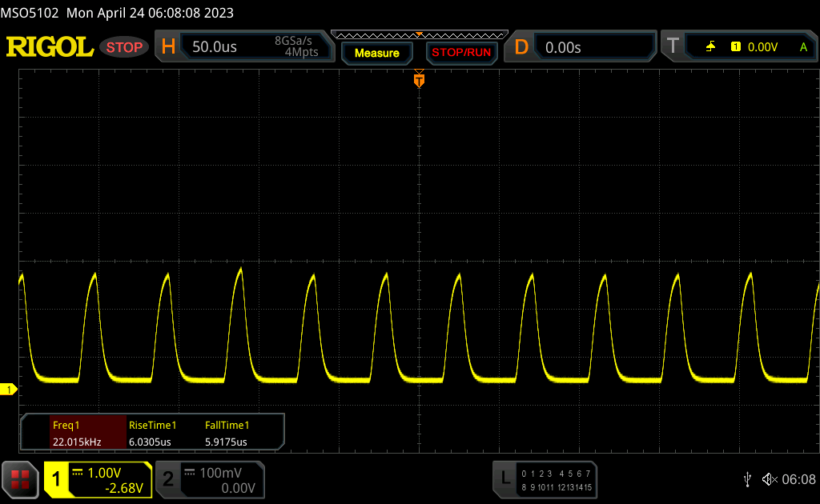
Task: Click the trigger source channel 1 badge
Action: tap(736, 47)
